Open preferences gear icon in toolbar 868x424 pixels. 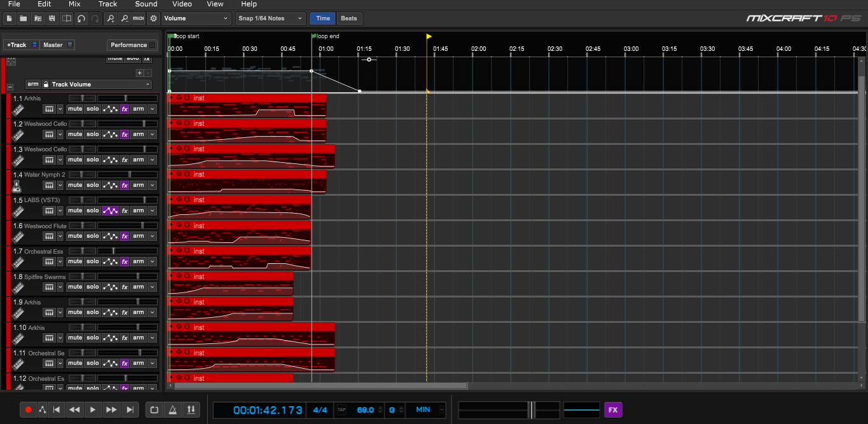coord(153,18)
